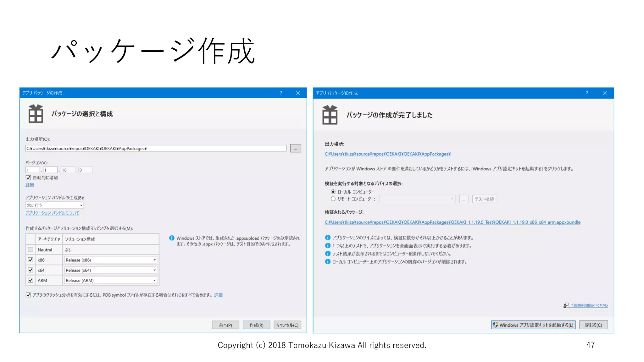Click the info icon beside the Windows Store note
The height and width of the screenshot is (362, 644).
[x=172, y=238]
